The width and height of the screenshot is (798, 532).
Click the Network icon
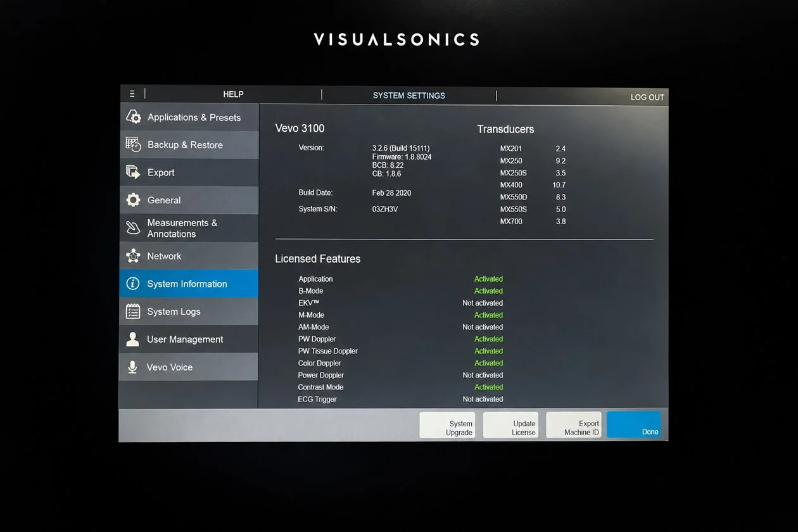[133, 256]
